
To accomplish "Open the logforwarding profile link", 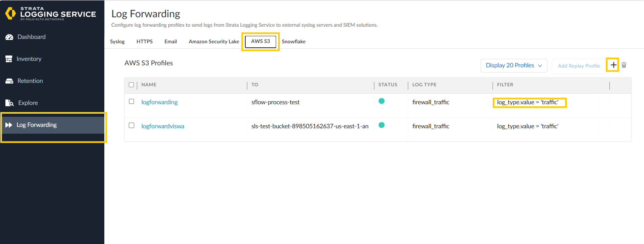I will [160, 102].
